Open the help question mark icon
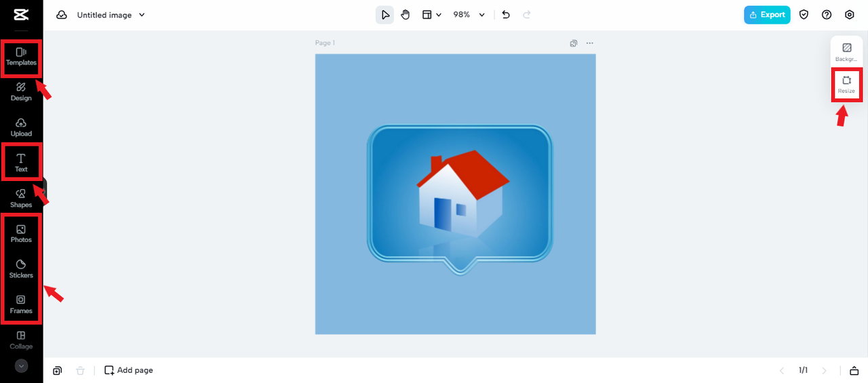868x383 pixels. (827, 15)
